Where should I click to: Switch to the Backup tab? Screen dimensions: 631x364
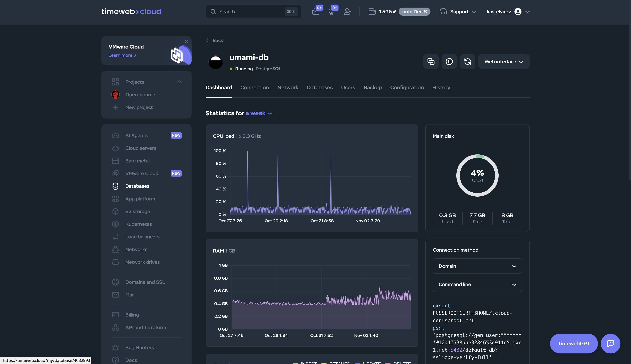[x=372, y=88]
